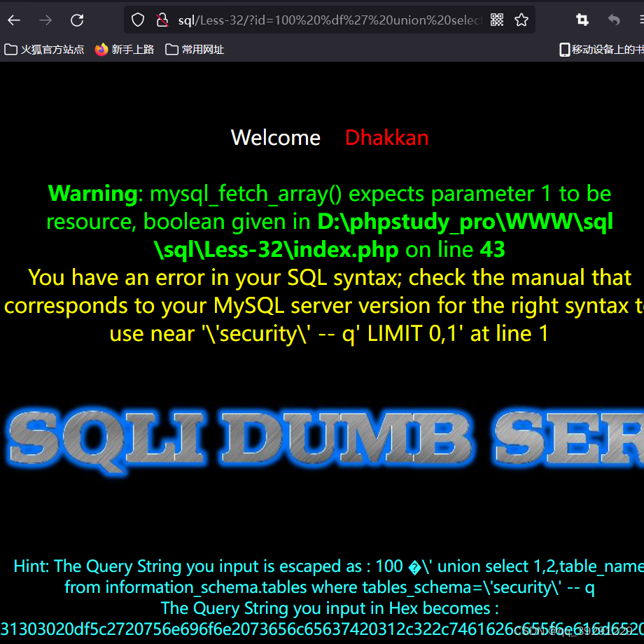Click the 'Query String you input in Hex becomes' line
The image size is (644, 644).
pos(330,608)
